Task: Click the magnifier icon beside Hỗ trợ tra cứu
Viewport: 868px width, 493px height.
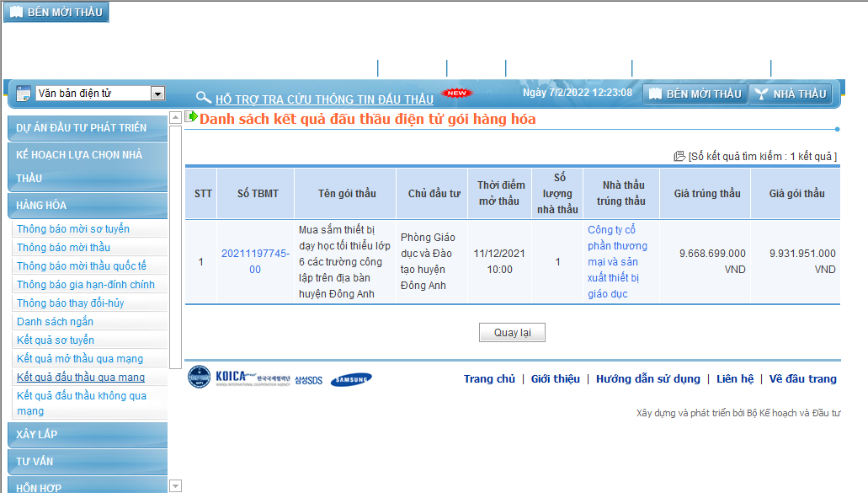Action: pyautogui.click(x=203, y=98)
